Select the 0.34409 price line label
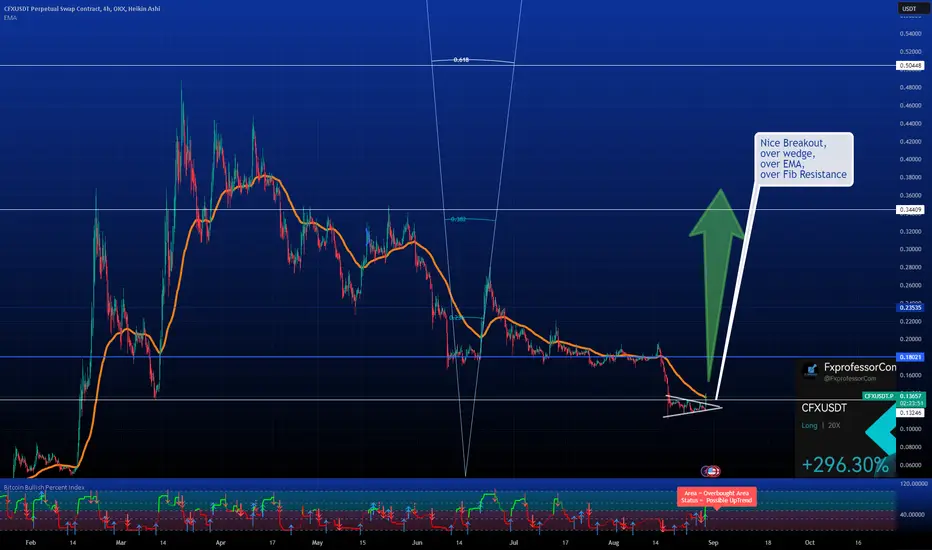Image resolution: width=932 pixels, height=550 pixels. click(x=910, y=210)
